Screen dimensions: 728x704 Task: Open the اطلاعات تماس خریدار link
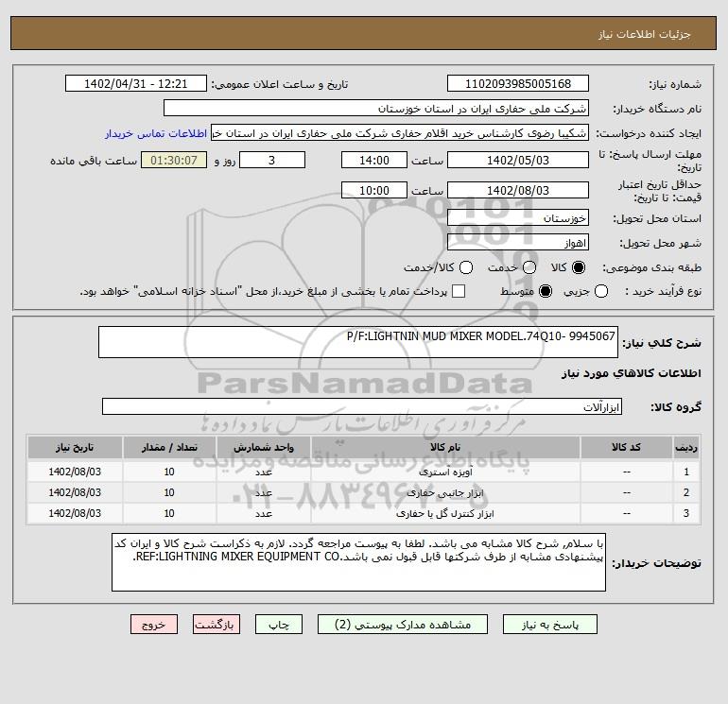[156, 133]
